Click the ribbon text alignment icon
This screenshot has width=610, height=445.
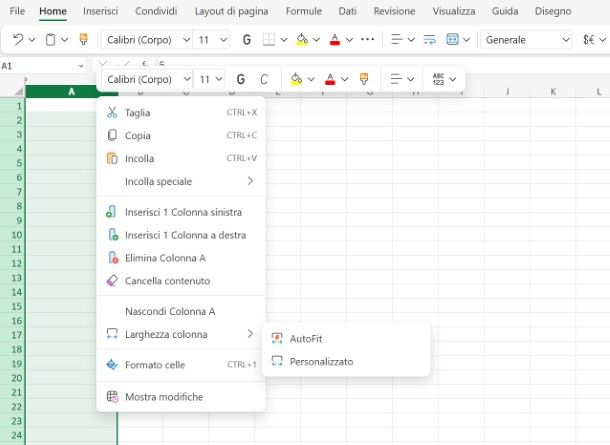[396, 40]
